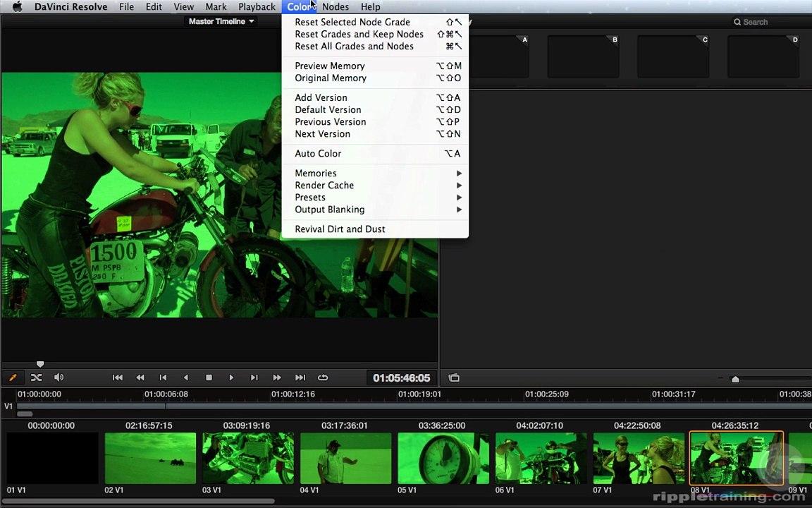
Task: Click timeline ruler at 01:00:25:09
Action: 547,394
